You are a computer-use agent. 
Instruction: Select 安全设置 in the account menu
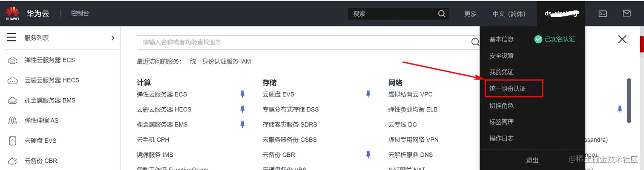coord(501,56)
